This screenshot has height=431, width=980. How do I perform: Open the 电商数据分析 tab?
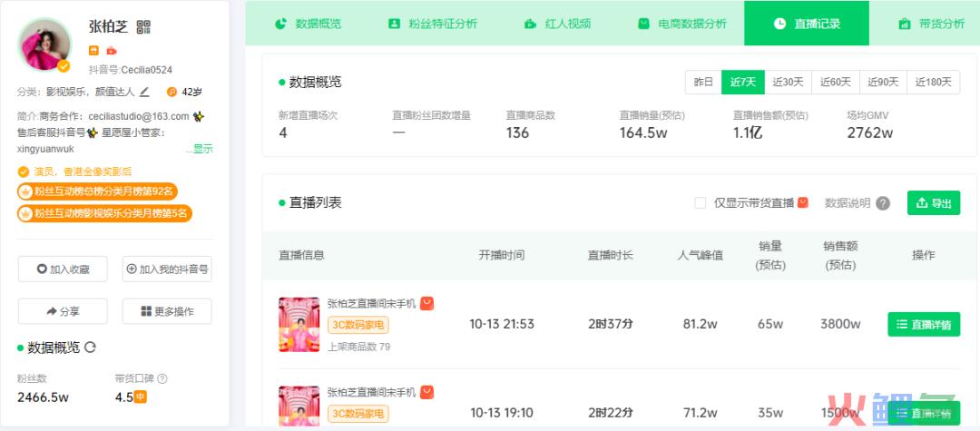click(x=681, y=24)
